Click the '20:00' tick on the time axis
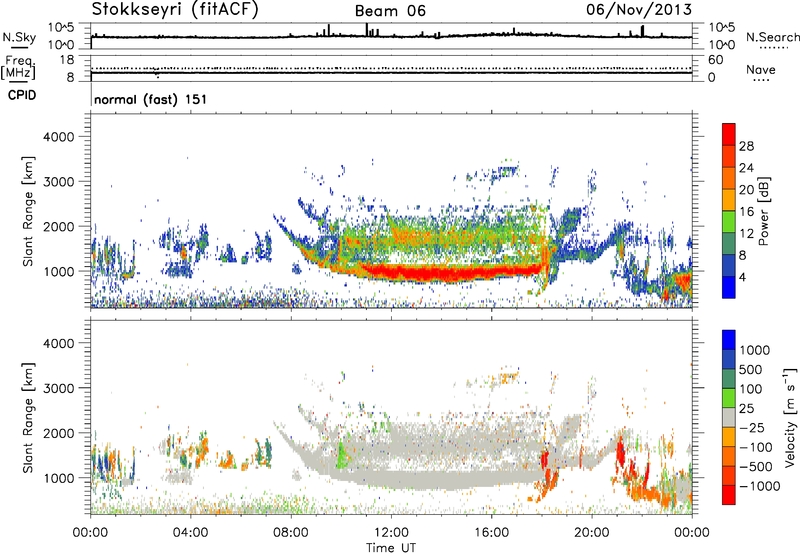Screen dimensions: 800x554 coord(592,533)
